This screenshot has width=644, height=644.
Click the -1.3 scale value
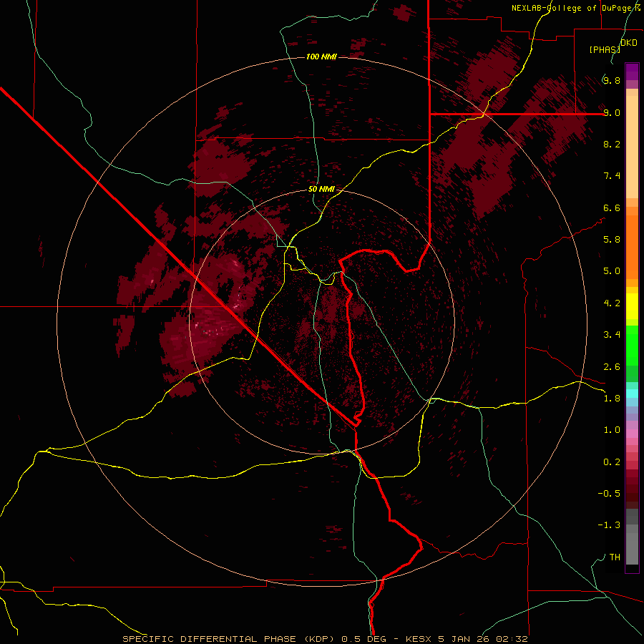click(x=609, y=525)
